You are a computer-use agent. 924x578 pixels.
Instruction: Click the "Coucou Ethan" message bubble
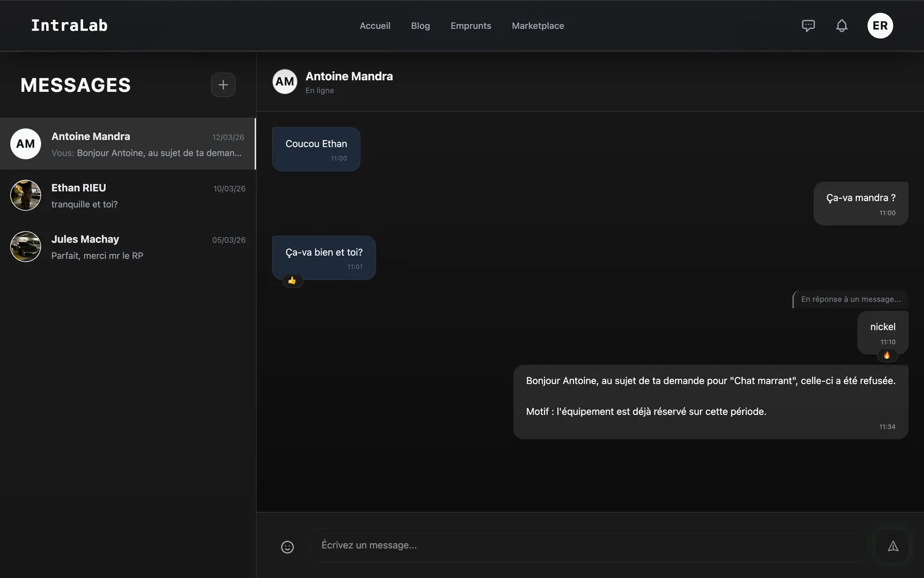point(316,149)
